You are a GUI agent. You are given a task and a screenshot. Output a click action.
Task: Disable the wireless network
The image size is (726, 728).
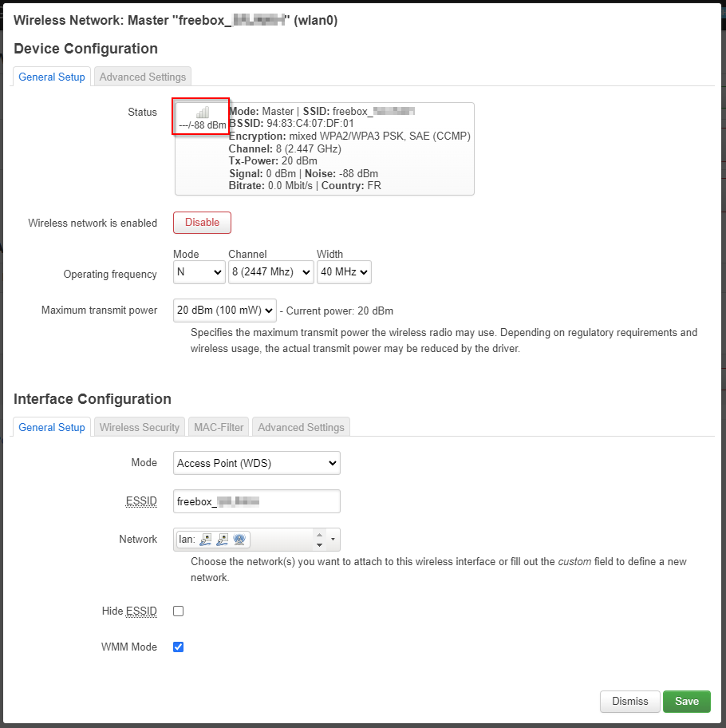(202, 223)
